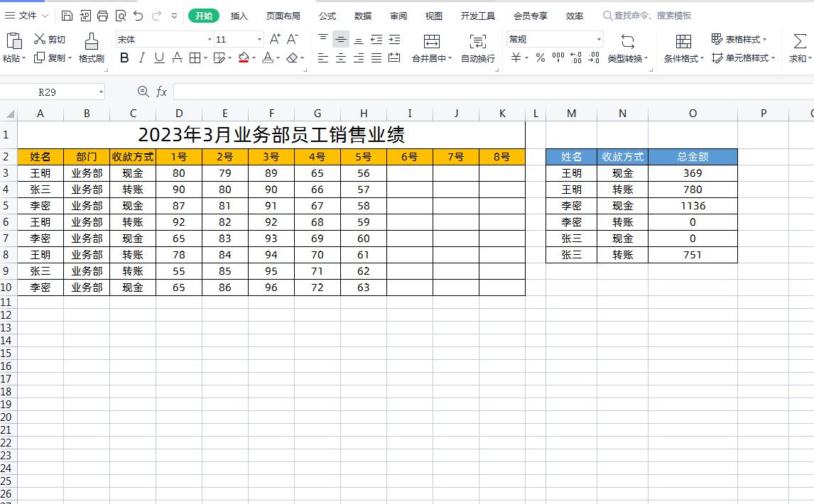
Task: Click the formula bar input field
Action: click(493, 92)
